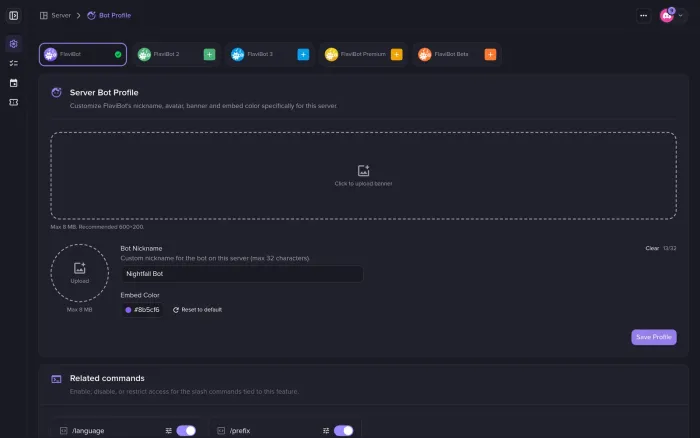Image resolution: width=700 pixels, height=438 pixels.
Task: Click the circular avatar Upload area
Action: coord(79,273)
